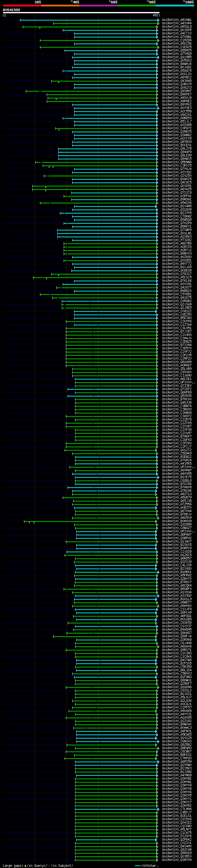Click the orange ~40% identity legend segment
The width and height of the screenshot is (197, 868).
coord(60,6)
